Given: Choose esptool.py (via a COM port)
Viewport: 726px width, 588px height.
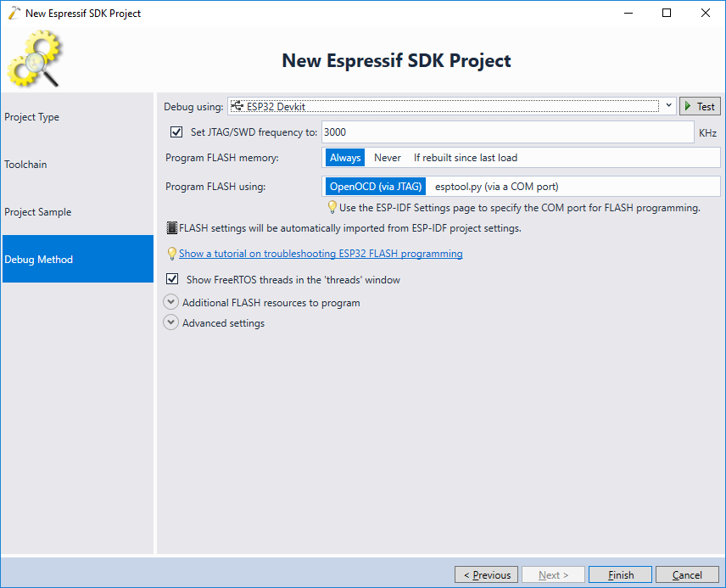Looking at the screenshot, I should pyautogui.click(x=496, y=187).
